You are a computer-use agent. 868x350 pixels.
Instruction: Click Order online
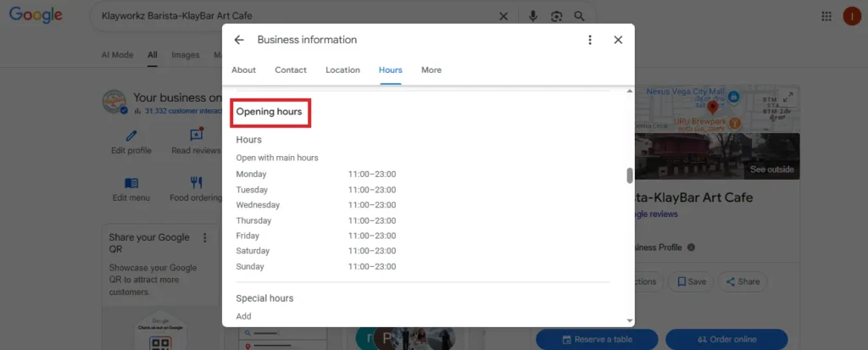pos(726,339)
